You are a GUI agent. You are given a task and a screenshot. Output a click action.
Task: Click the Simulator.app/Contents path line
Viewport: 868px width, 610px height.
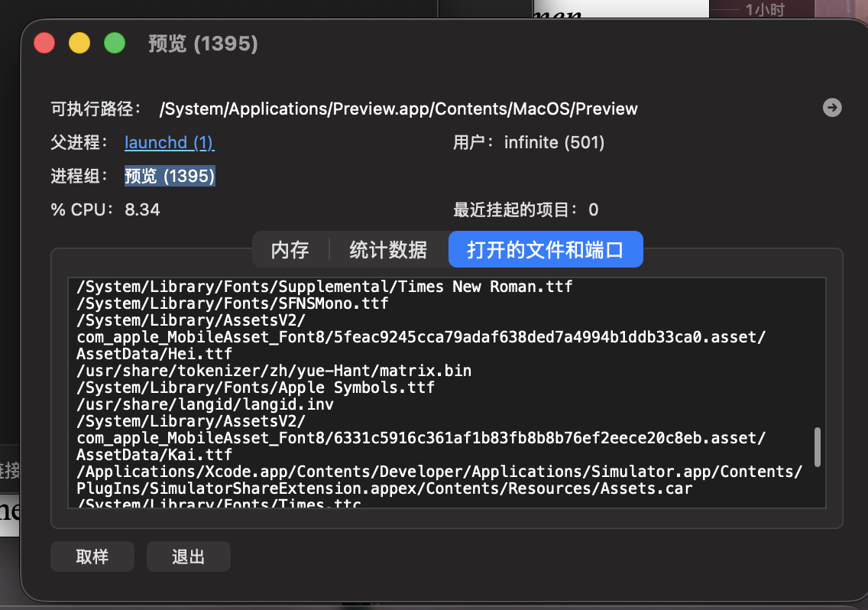(x=439, y=472)
